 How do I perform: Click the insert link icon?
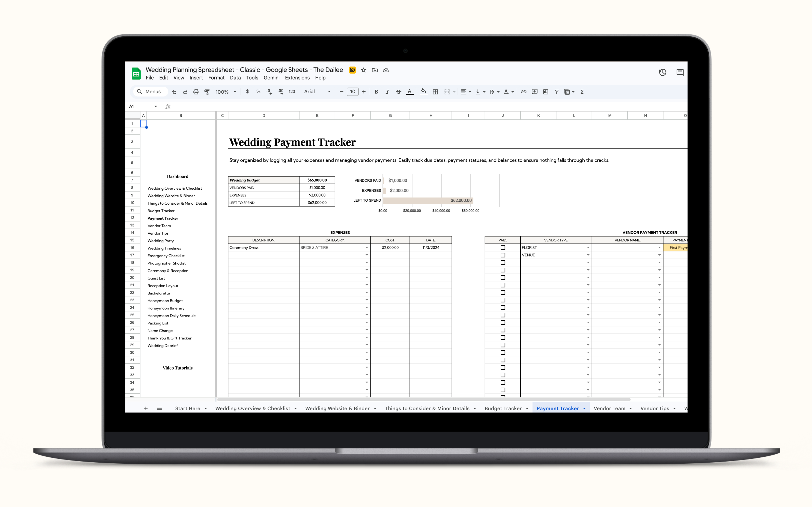click(524, 92)
